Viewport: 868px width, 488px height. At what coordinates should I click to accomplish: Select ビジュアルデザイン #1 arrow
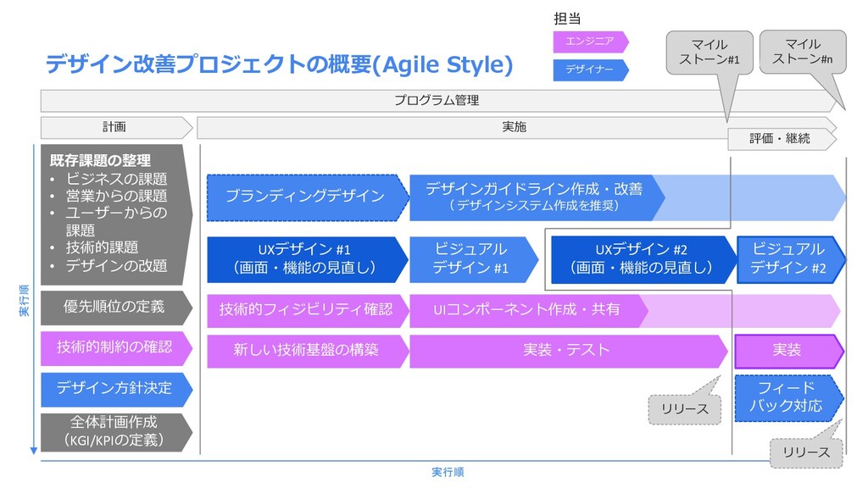tap(474, 259)
